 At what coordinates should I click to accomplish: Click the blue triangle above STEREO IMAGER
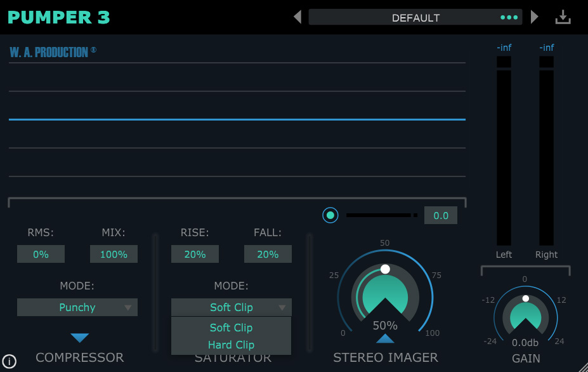[x=385, y=338]
